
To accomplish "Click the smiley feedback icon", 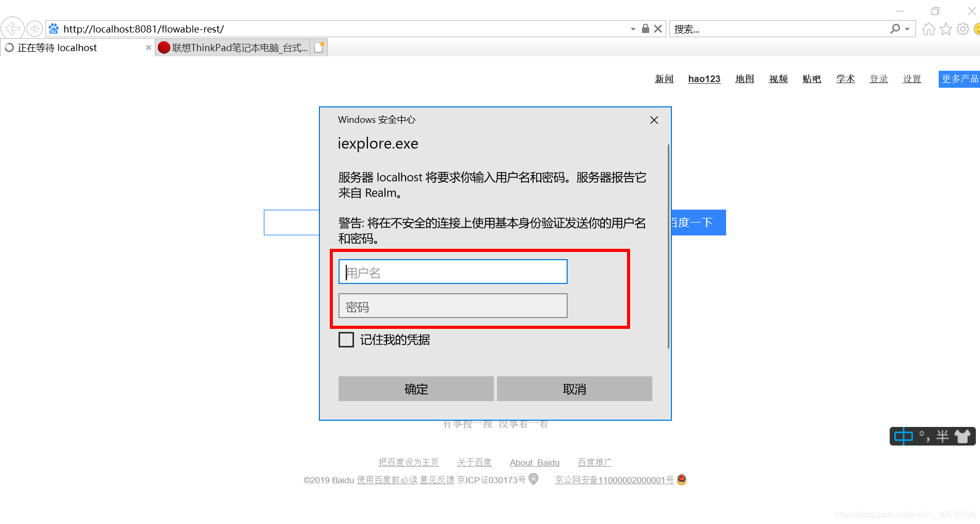I will click(x=977, y=28).
